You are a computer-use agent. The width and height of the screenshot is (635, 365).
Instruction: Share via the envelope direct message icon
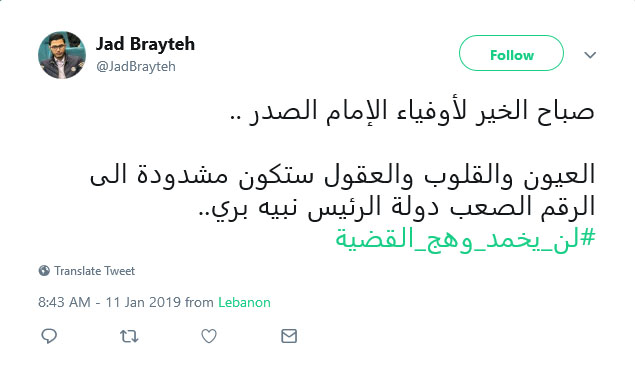pyautogui.click(x=289, y=336)
